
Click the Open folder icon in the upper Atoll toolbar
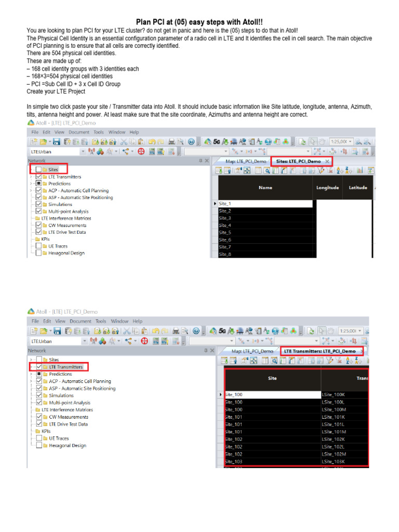43,141
